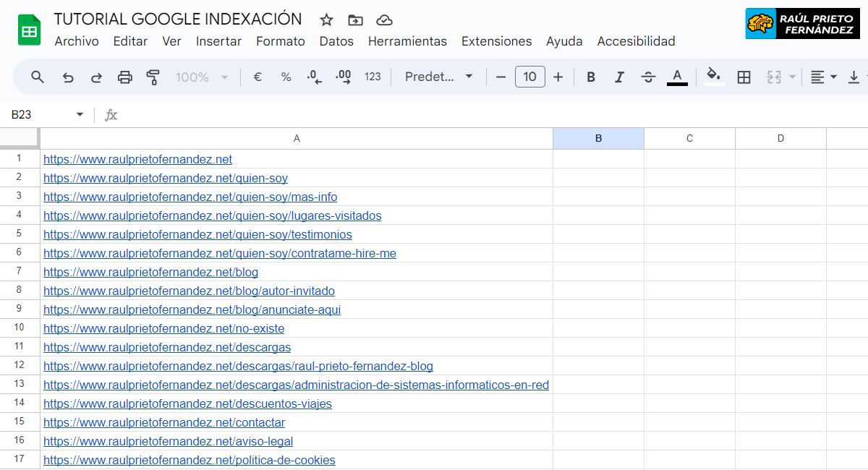868x470 pixels.
Task: Open the quien-soy/testimonios link in row 5
Action: pos(197,234)
